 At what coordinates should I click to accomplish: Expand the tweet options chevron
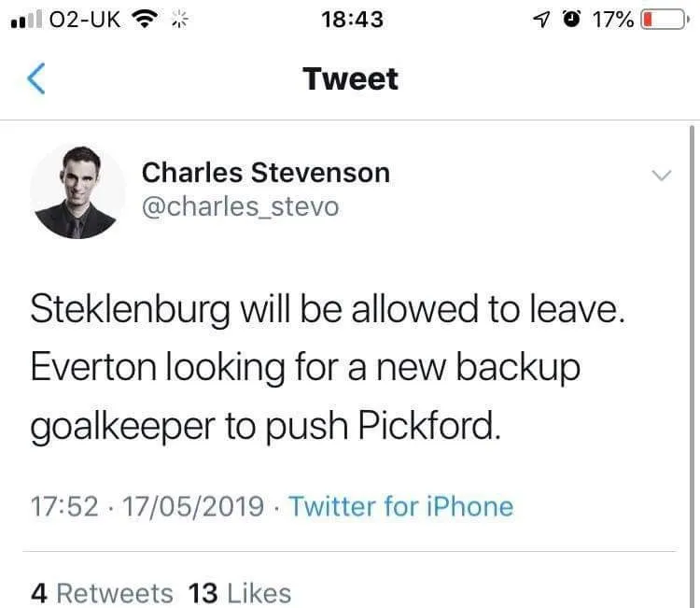[x=661, y=176]
